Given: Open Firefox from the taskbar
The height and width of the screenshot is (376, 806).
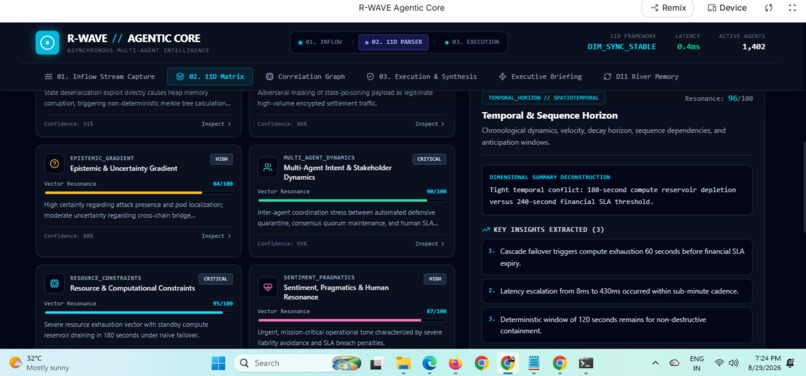Looking at the screenshot, I should coord(455,364).
